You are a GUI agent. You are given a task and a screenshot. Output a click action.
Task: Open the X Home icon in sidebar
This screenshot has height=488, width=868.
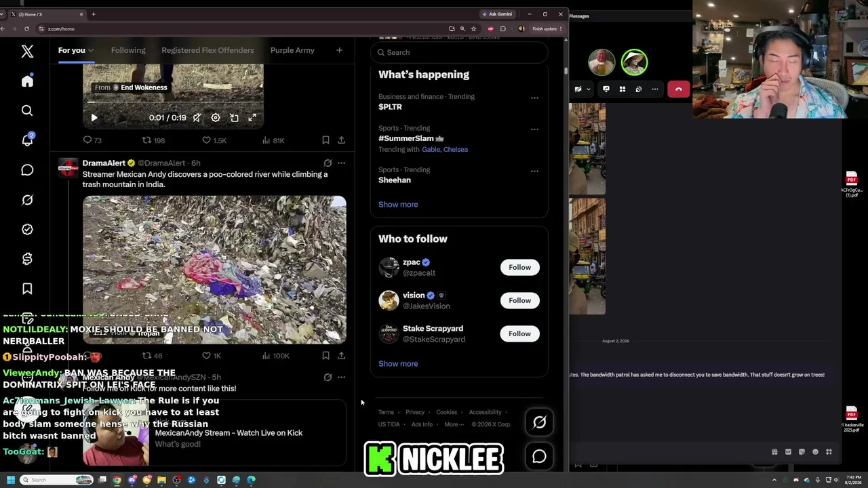27,81
